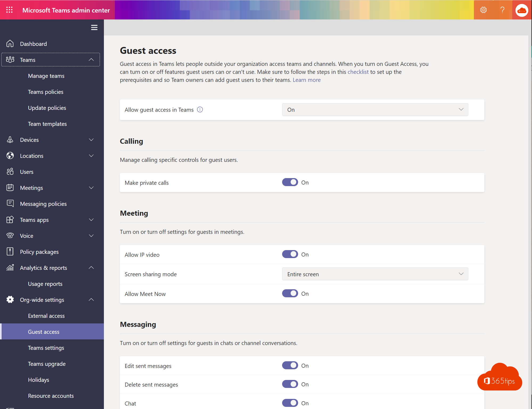Toggle Allow IP video off

click(289, 254)
